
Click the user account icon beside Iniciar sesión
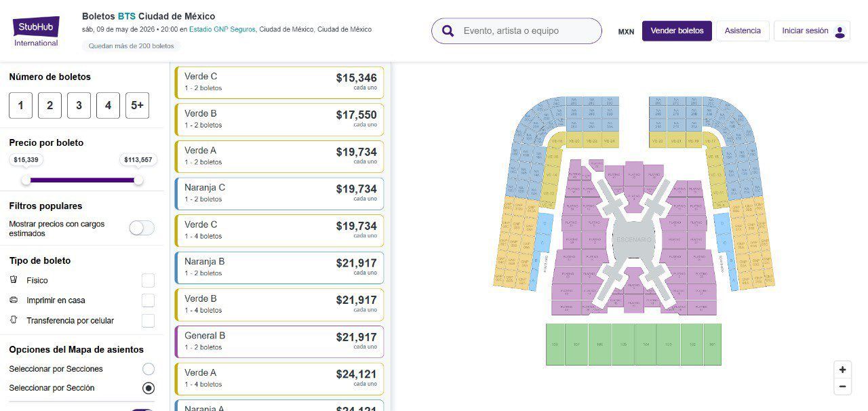(x=839, y=31)
